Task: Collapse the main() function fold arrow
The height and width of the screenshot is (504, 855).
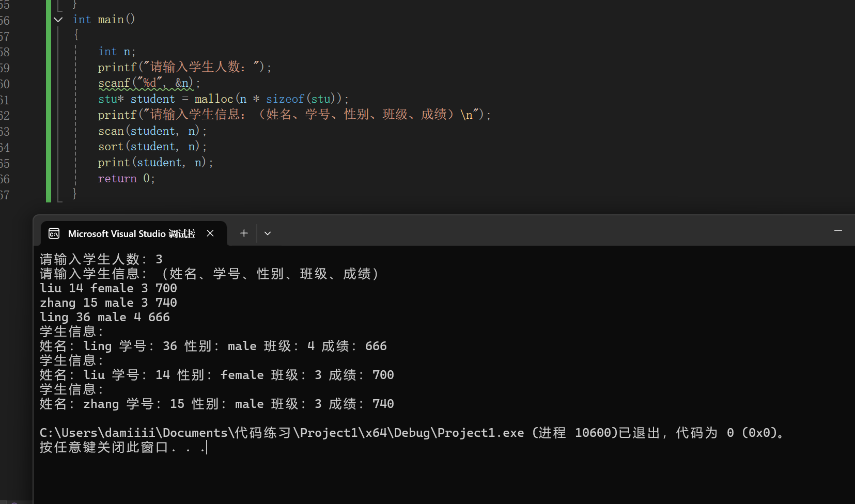Action: pyautogui.click(x=58, y=20)
